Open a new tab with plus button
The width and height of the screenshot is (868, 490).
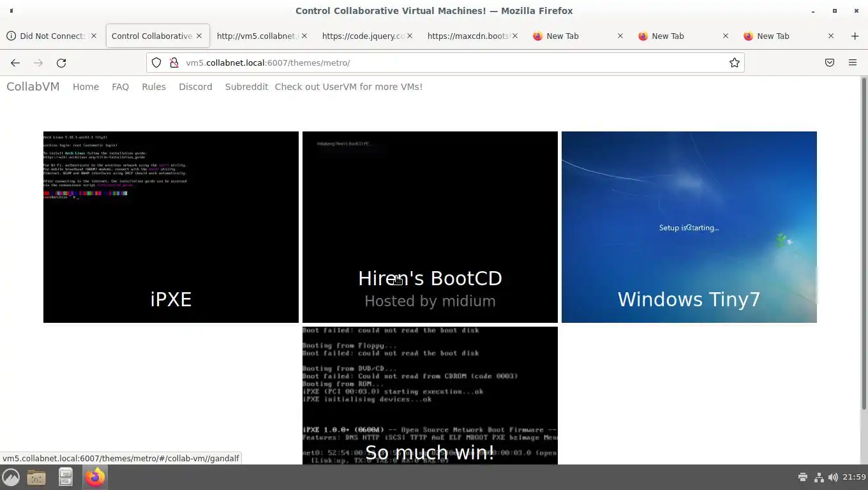click(855, 36)
